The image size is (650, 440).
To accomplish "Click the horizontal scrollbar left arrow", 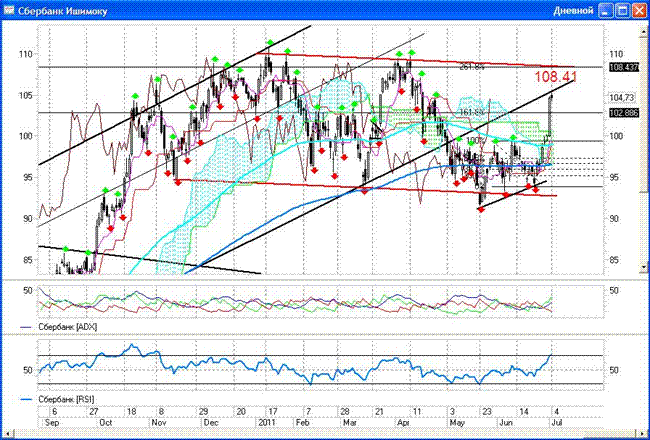I will point(5,432).
